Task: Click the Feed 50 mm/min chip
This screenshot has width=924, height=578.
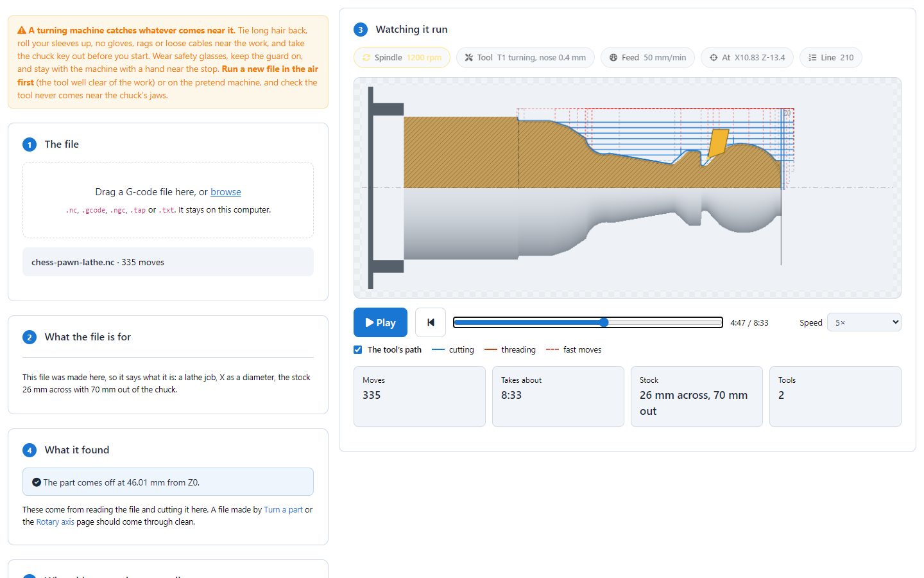Action: tap(647, 58)
